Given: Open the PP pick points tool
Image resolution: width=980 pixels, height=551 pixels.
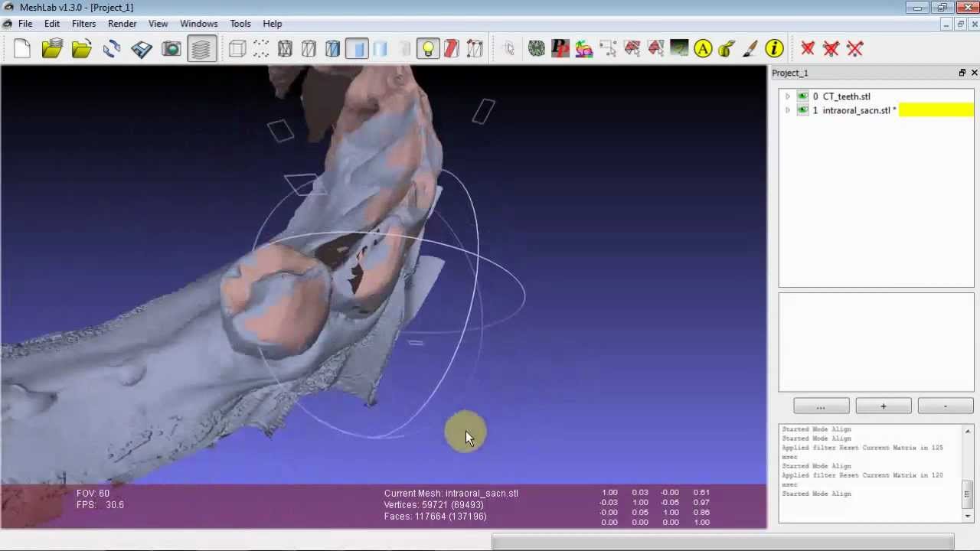Looking at the screenshot, I should click(560, 49).
